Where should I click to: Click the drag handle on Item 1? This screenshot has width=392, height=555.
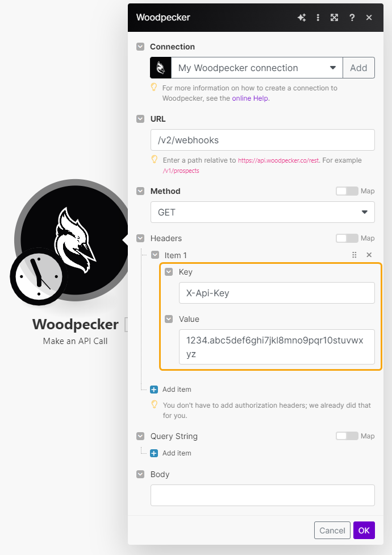[355, 255]
